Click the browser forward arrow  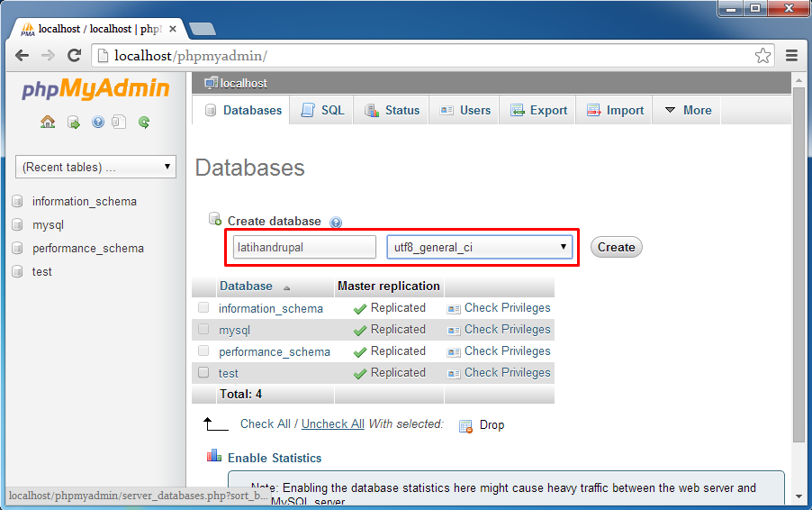click(x=48, y=56)
